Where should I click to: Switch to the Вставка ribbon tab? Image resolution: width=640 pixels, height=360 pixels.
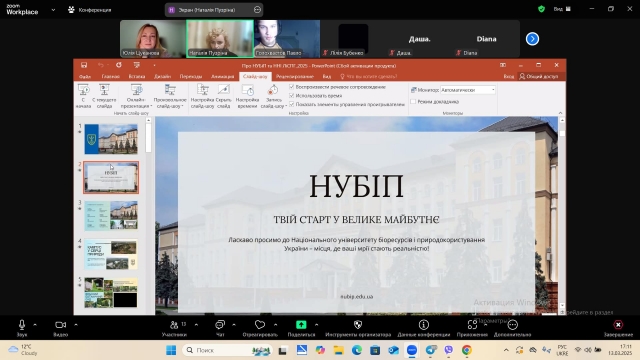[137, 76]
